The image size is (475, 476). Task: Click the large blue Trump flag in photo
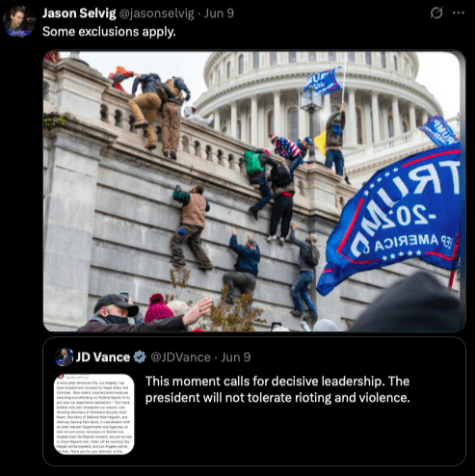(392, 219)
